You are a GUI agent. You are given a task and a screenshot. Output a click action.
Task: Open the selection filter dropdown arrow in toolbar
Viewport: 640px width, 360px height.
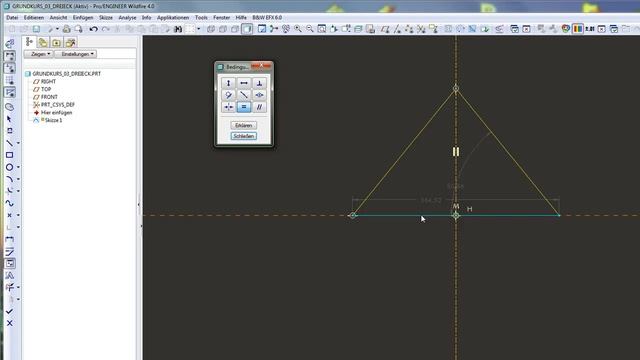[x=199, y=29]
